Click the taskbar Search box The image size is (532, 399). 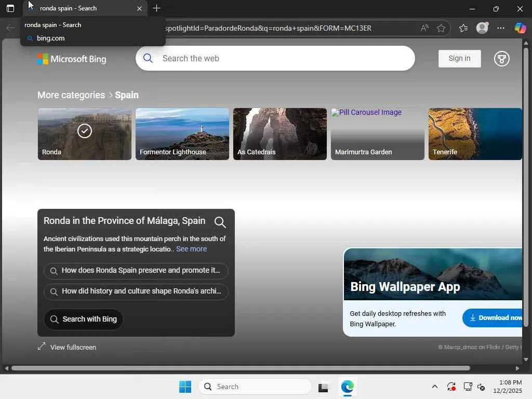(x=255, y=387)
